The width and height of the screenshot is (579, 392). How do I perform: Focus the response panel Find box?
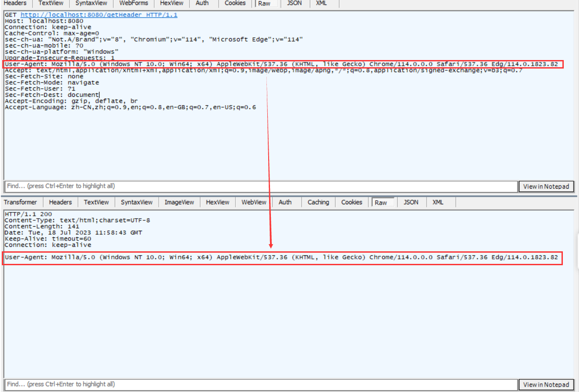point(261,384)
